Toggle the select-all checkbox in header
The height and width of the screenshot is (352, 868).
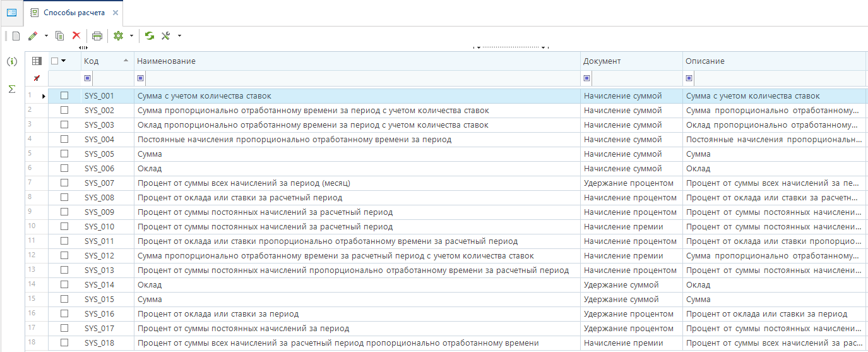[55, 61]
